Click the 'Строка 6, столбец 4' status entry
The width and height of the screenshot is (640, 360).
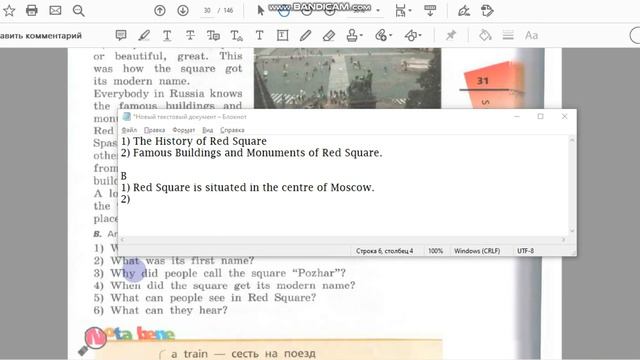pos(384,251)
